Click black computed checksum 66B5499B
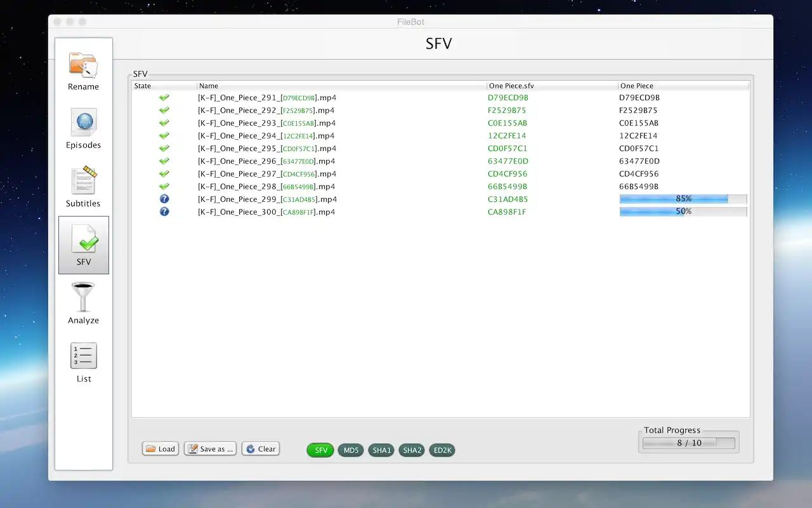 click(639, 187)
